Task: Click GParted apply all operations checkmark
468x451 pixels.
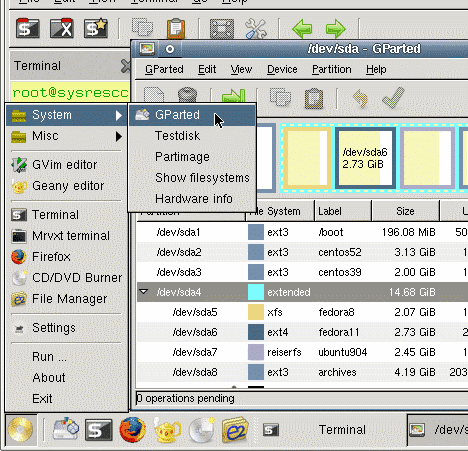Action: tap(394, 98)
